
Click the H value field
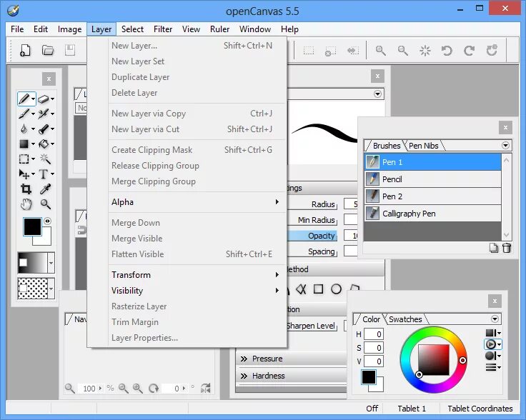pyautogui.click(x=374, y=334)
